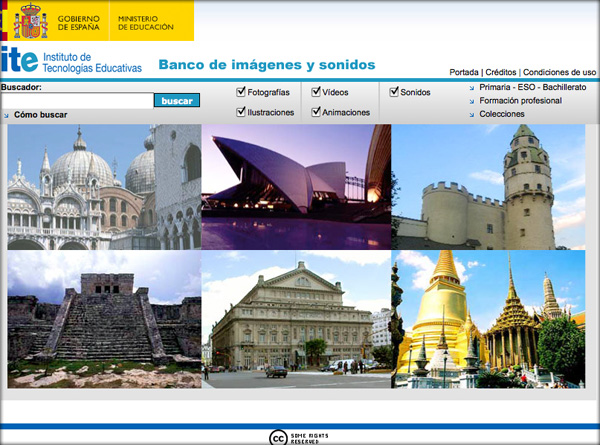
Task: Click the arrow icon beside Cómo buscar
Action: pos(6,115)
